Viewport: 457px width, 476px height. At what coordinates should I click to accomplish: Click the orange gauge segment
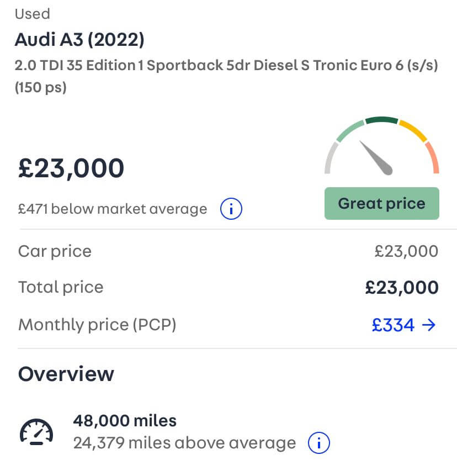click(x=433, y=157)
